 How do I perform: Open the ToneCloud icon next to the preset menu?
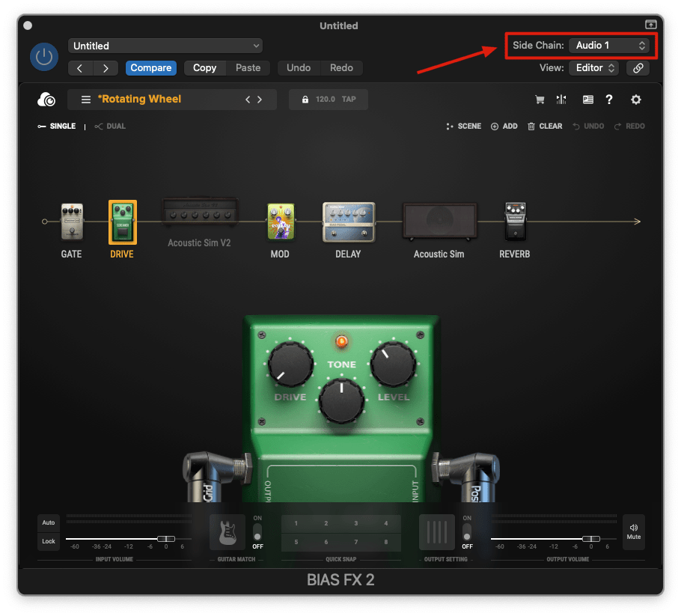pyautogui.click(x=46, y=99)
